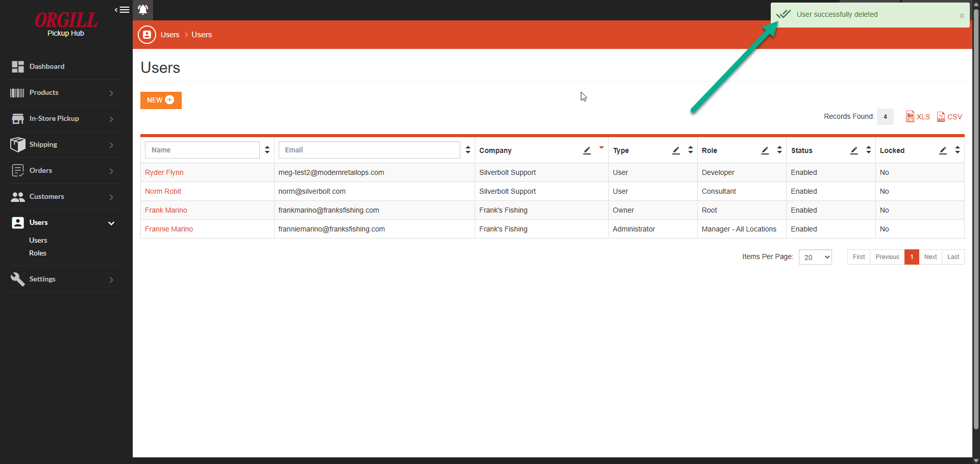The height and width of the screenshot is (464, 980).
Task: Toggle Company column sort descending arrow
Action: (x=601, y=148)
